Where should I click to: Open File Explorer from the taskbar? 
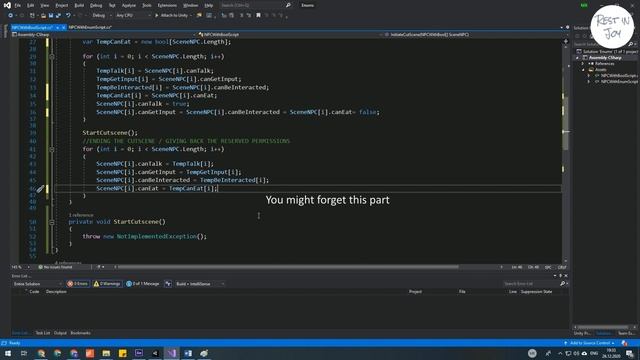click(106, 353)
